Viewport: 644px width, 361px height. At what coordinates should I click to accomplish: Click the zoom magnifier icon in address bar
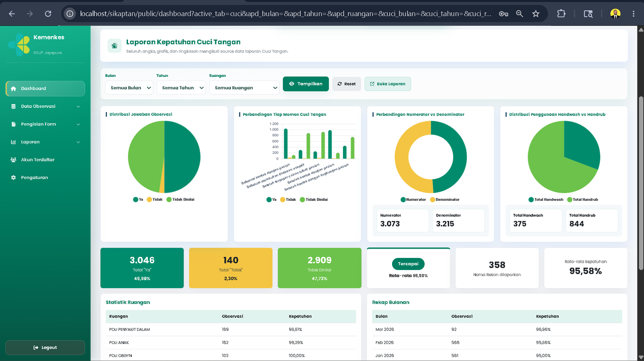coord(520,14)
